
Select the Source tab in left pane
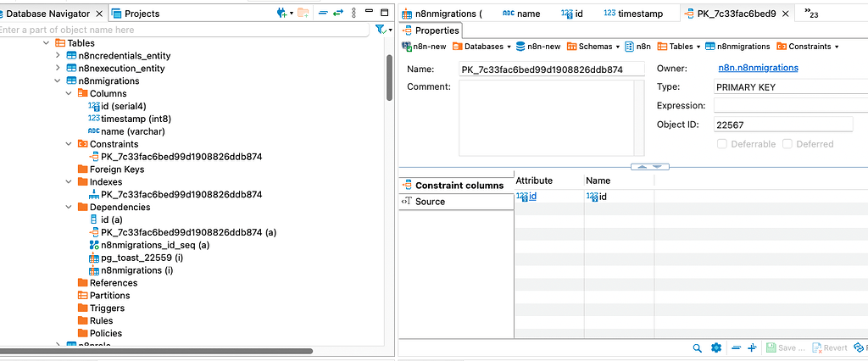[x=430, y=202]
